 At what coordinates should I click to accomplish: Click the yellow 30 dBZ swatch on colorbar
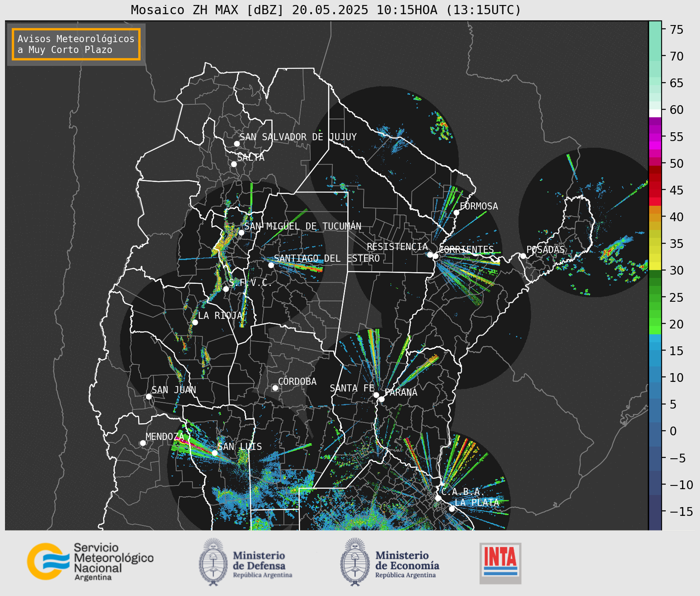pyautogui.click(x=655, y=266)
